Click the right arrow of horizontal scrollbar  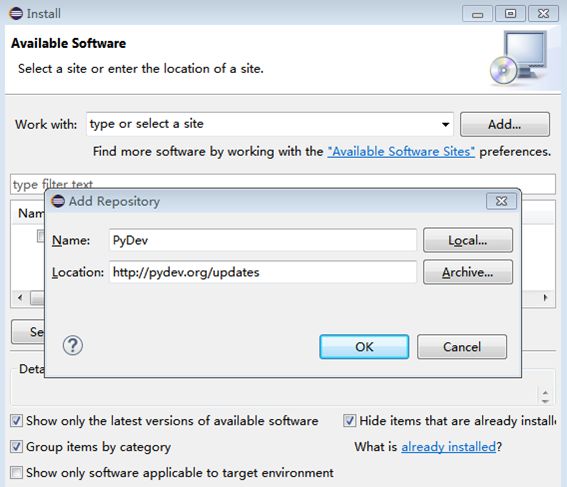coord(545,298)
